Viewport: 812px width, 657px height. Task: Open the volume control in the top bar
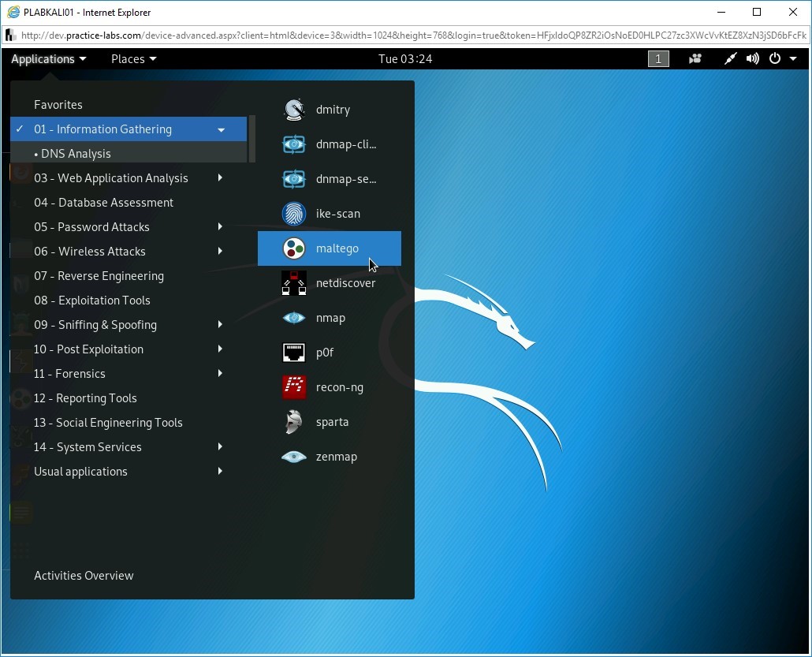click(752, 58)
